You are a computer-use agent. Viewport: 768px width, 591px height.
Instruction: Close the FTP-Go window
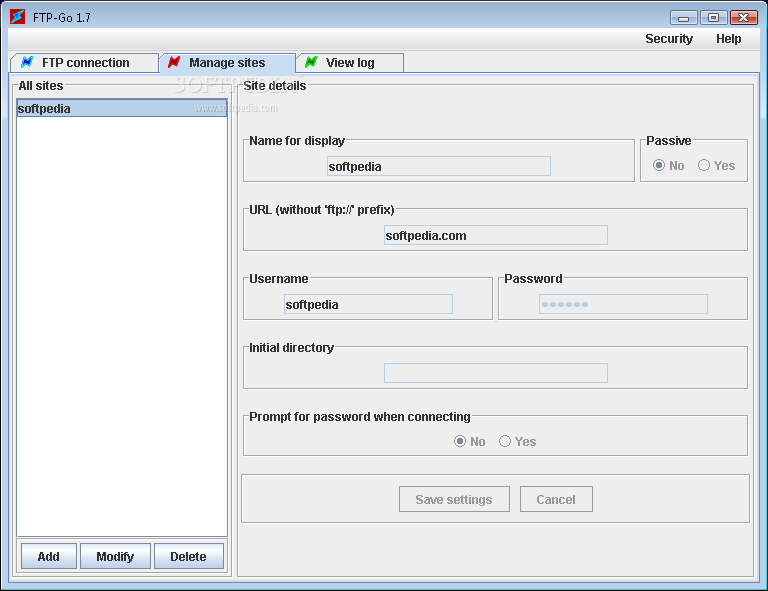click(744, 18)
